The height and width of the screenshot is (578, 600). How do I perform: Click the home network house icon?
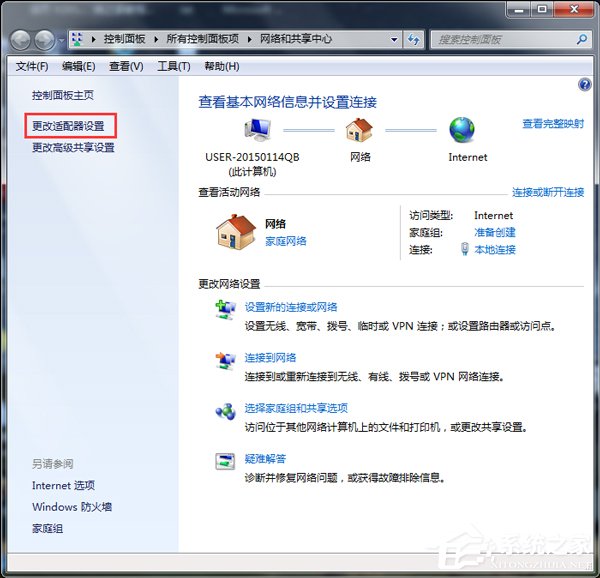(x=236, y=232)
